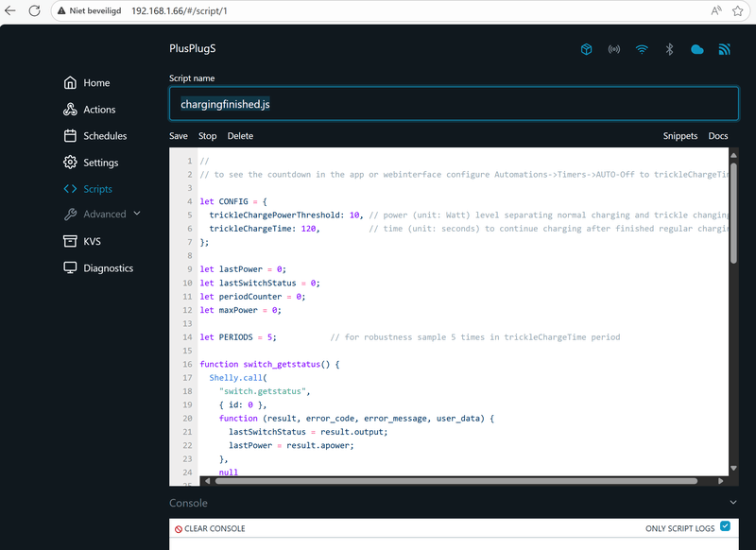Click the Bluetooth status icon
Screen dimensions: 756x550
(669, 49)
